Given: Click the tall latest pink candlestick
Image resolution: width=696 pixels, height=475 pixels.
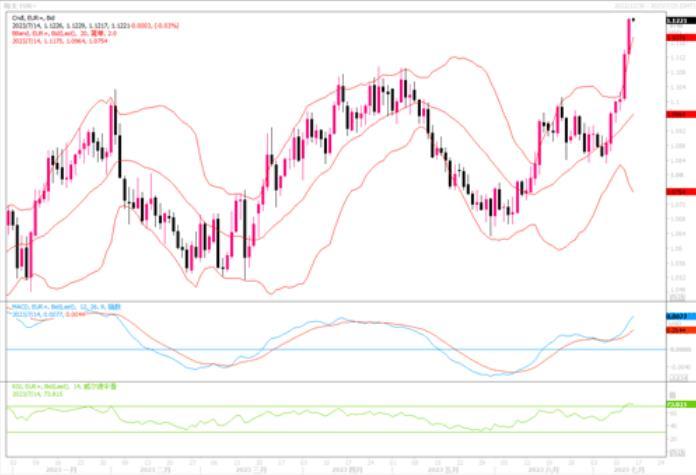Looking at the screenshot, I should click(x=629, y=40).
